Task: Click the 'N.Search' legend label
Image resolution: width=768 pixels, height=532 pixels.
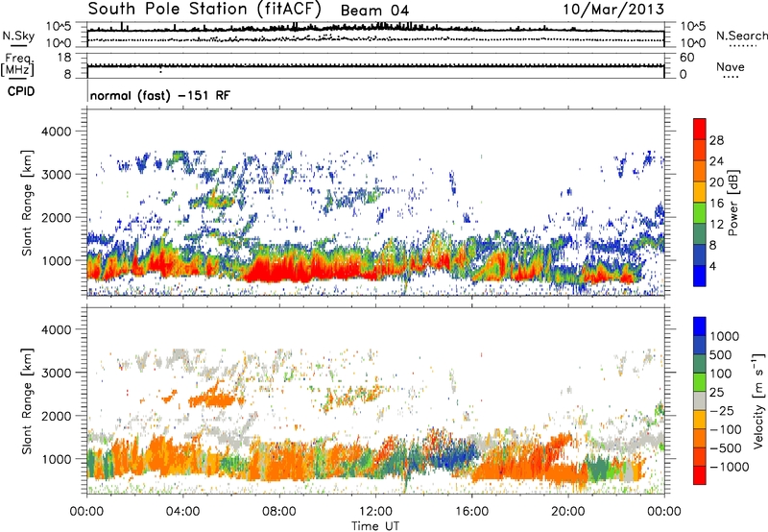Action: tap(741, 36)
